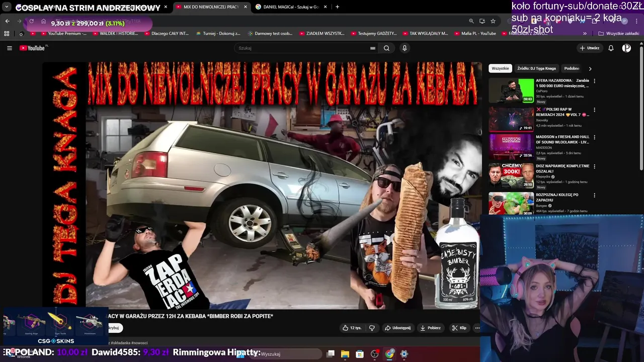Viewport: 644px width, 362px height.
Task: Open DIOZ NAPRAWDĘ KOMPLETNIE OSZALAŁ thumbnail
Action: (511, 176)
